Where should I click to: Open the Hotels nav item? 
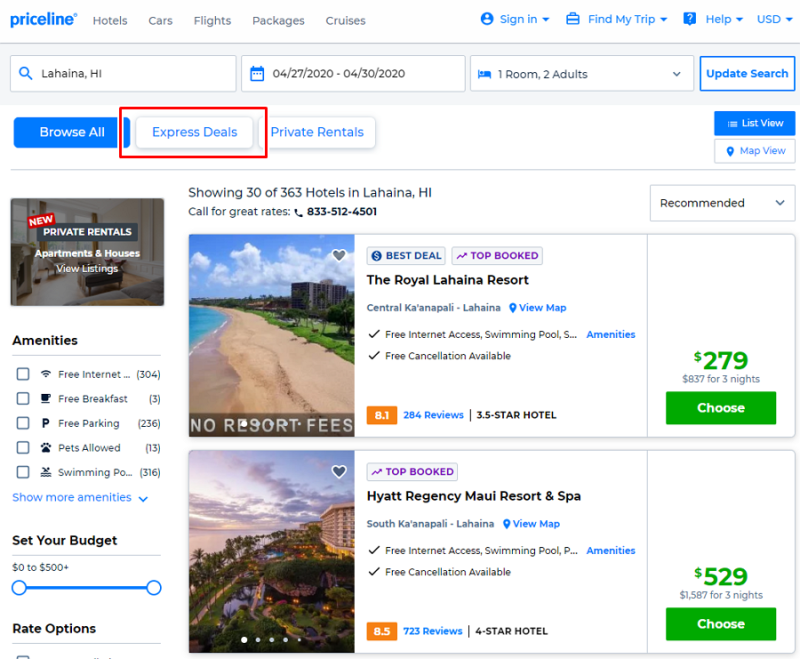point(110,20)
